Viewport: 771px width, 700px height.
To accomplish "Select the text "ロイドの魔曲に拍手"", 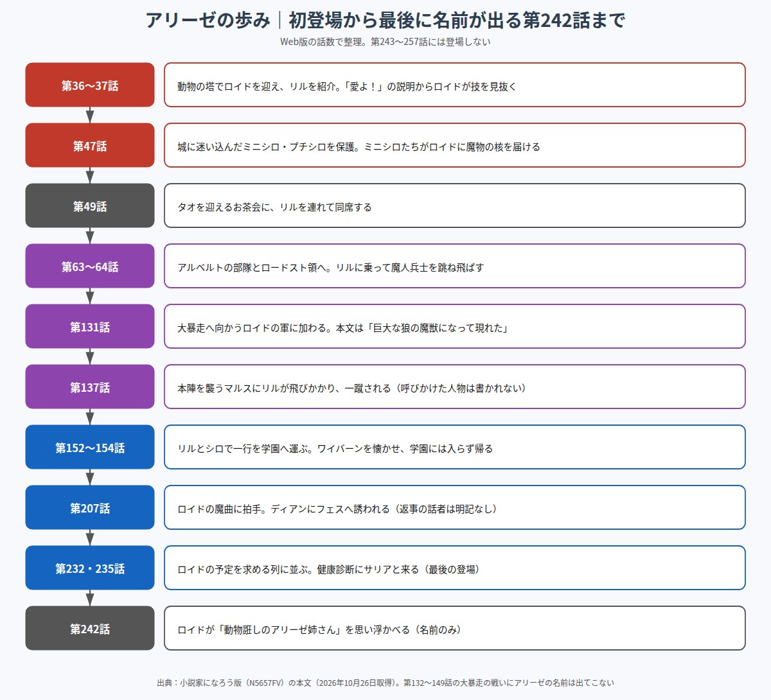I will 218,509.
